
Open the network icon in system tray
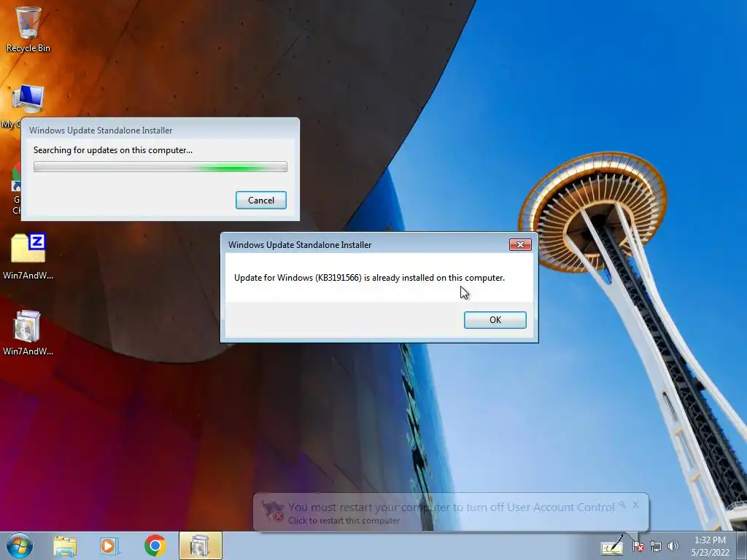point(656,546)
